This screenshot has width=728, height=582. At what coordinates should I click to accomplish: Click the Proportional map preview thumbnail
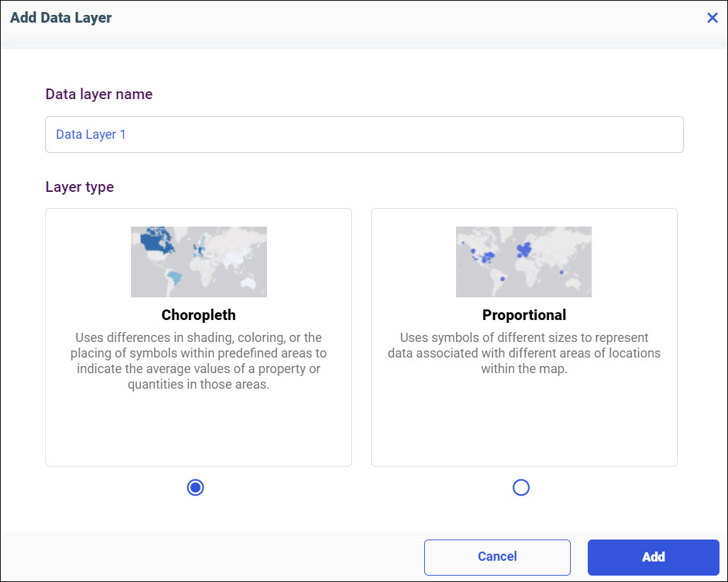click(524, 261)
